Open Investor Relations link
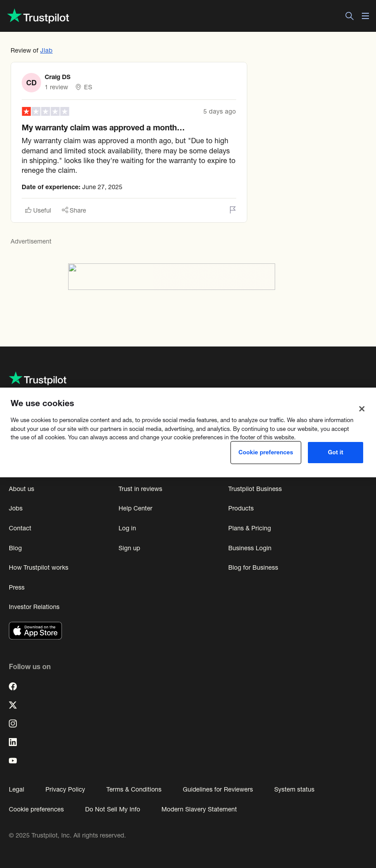 (x=35, y=607)
